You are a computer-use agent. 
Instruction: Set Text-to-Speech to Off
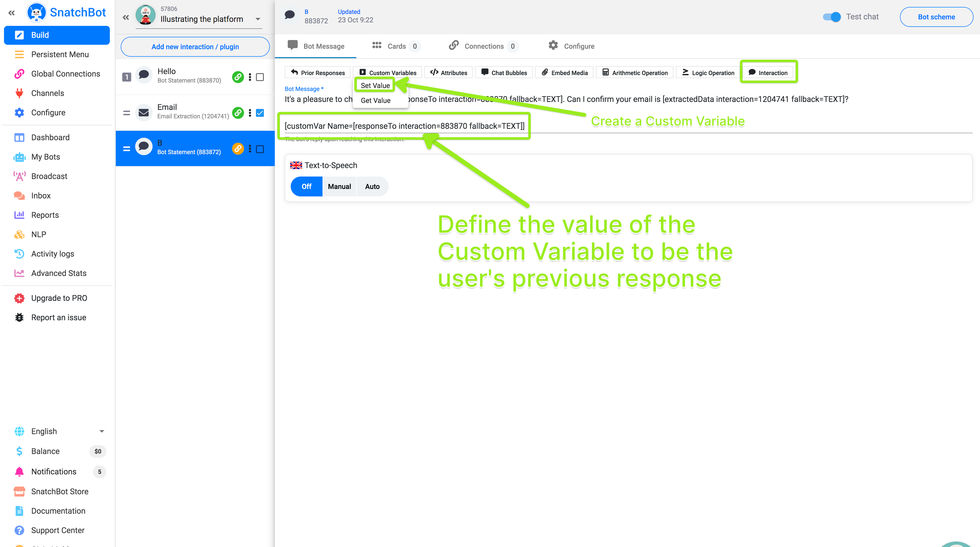coord(306,186)
